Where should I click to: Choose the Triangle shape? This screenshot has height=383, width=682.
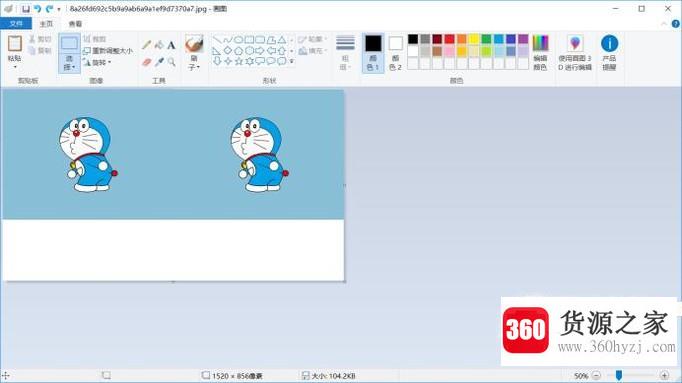coord(282,40)
